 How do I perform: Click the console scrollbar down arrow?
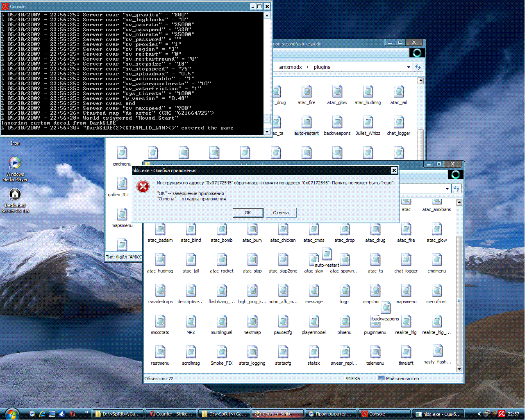click(267, 132)
